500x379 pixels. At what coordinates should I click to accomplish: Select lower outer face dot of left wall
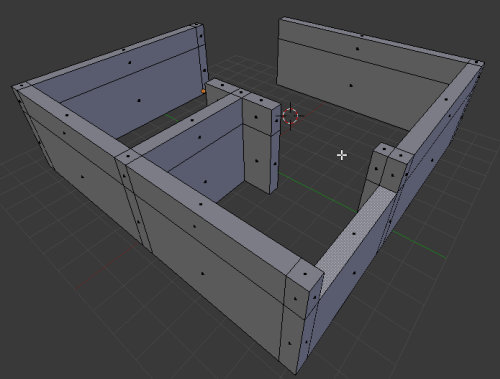tap(83, 177)
